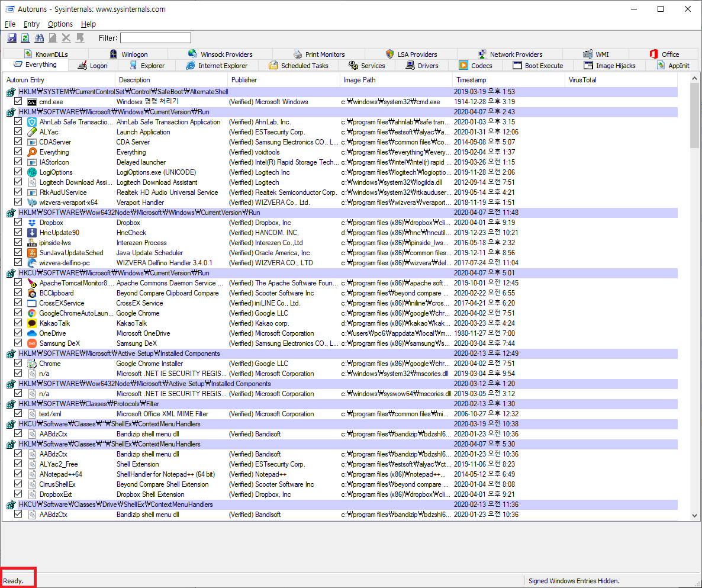
Task: Click the ipinside-lws entry icon
Action: pos(32,243)
